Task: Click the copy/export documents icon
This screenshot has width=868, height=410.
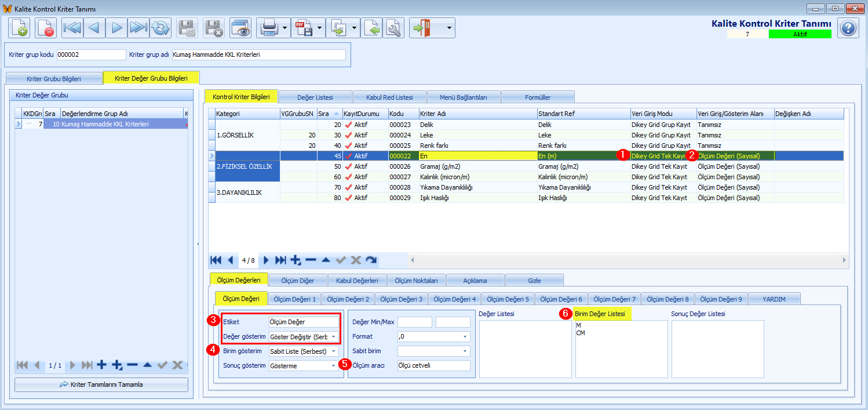Action: [338, 28]
